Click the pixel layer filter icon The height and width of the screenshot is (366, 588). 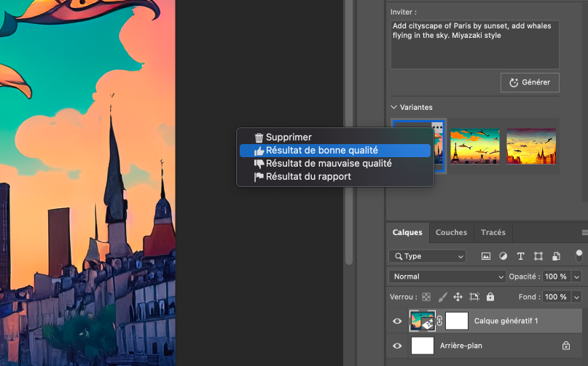click(486, 256)
